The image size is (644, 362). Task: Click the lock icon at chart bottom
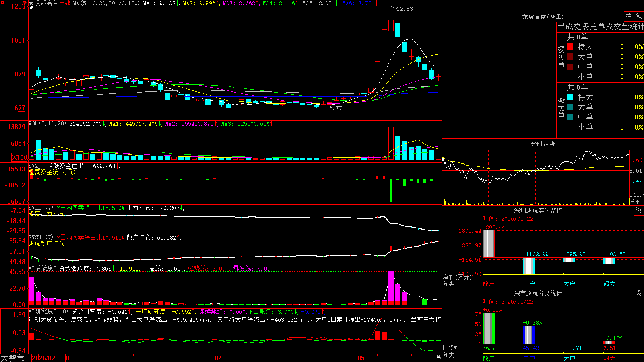click(x=438, y=357)
